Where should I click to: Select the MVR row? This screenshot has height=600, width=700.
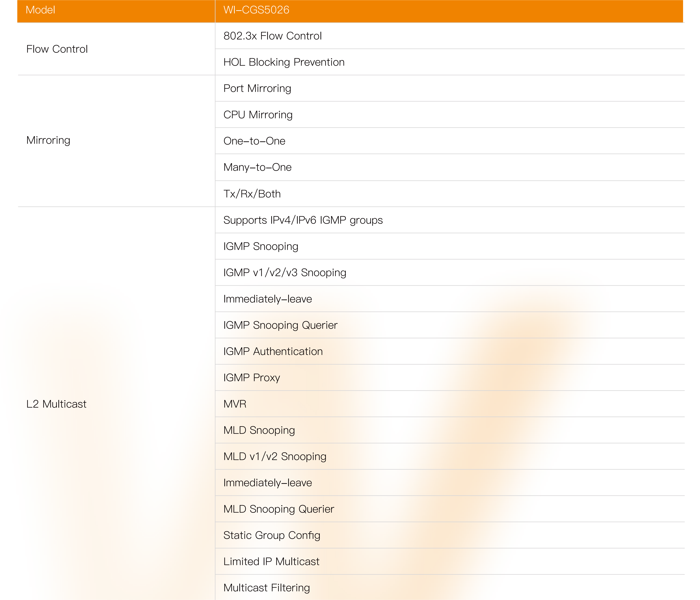[x=235, y=404]
